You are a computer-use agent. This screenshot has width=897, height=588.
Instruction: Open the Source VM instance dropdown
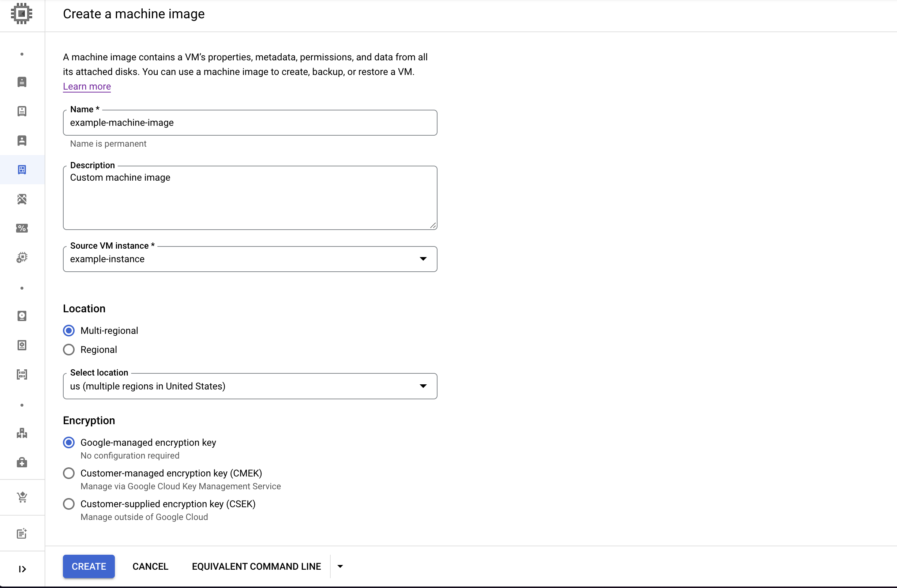(249, 259)
